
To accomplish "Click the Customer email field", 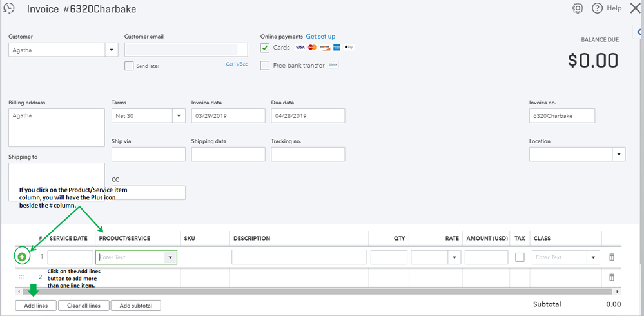I will (x=186, y=50).
